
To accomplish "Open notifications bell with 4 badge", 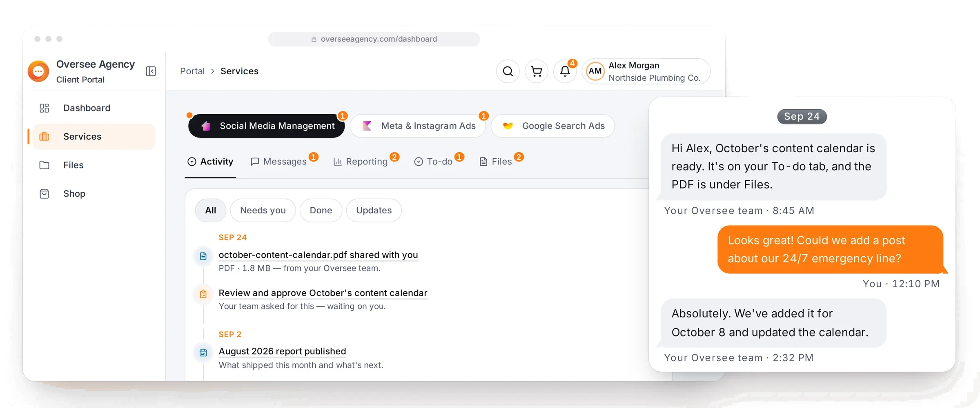I will coord(565,71).
